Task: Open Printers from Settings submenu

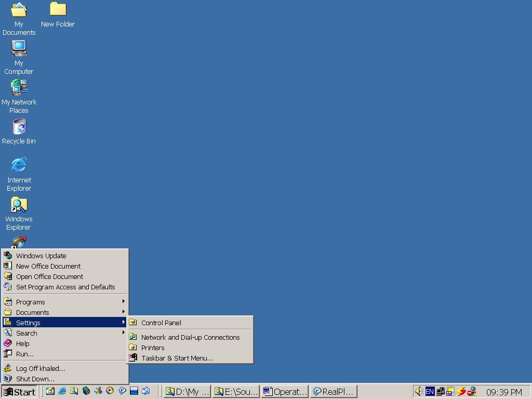Action: click(x=190, y=348)
